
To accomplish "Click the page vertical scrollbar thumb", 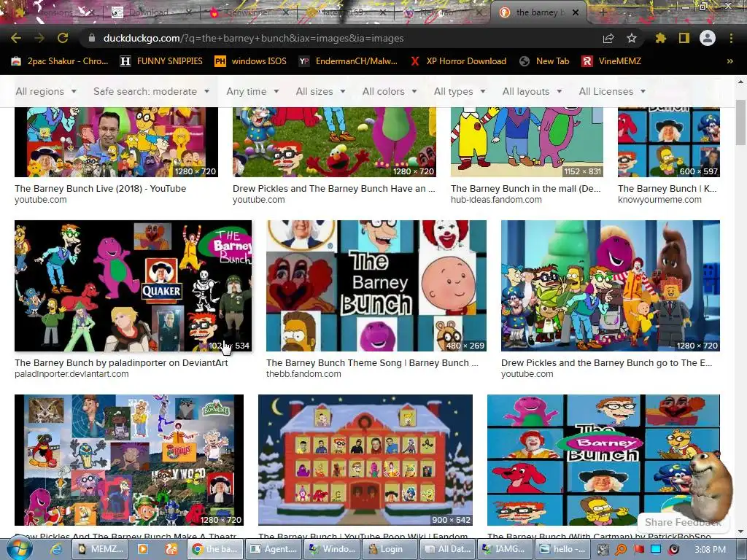I will click(x=740, y=122).
